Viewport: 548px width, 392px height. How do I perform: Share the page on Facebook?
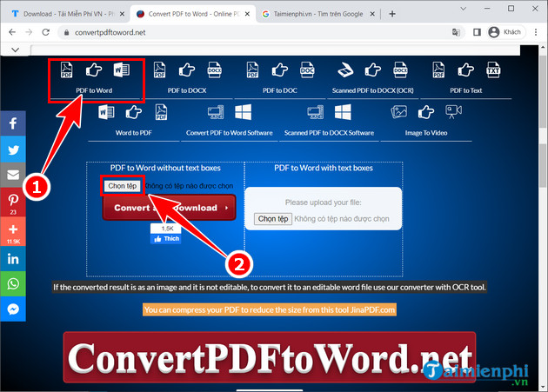(x=13, y=123)
